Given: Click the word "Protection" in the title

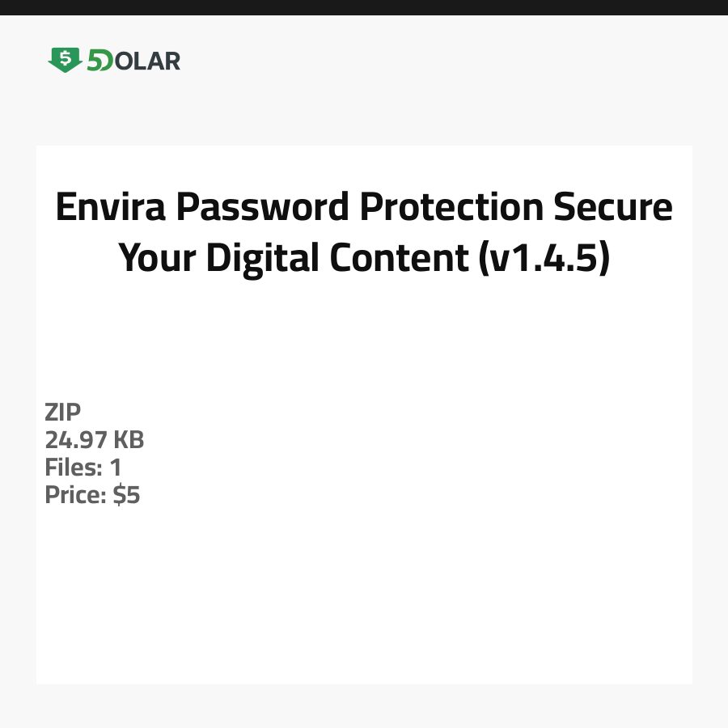Looking at the screenshot, I should (451, 208).
